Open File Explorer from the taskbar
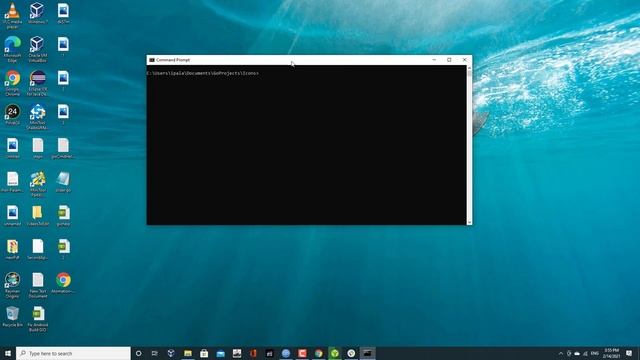 [x=188, y=353]
